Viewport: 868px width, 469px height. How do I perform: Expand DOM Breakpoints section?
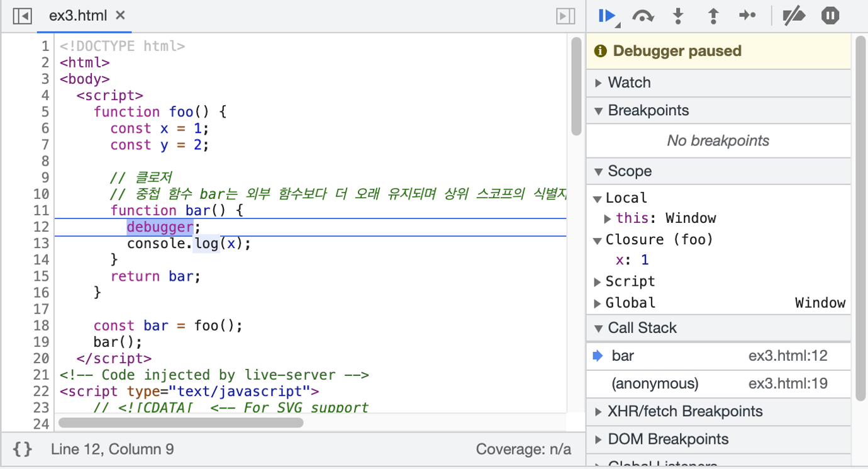[718, 439]
